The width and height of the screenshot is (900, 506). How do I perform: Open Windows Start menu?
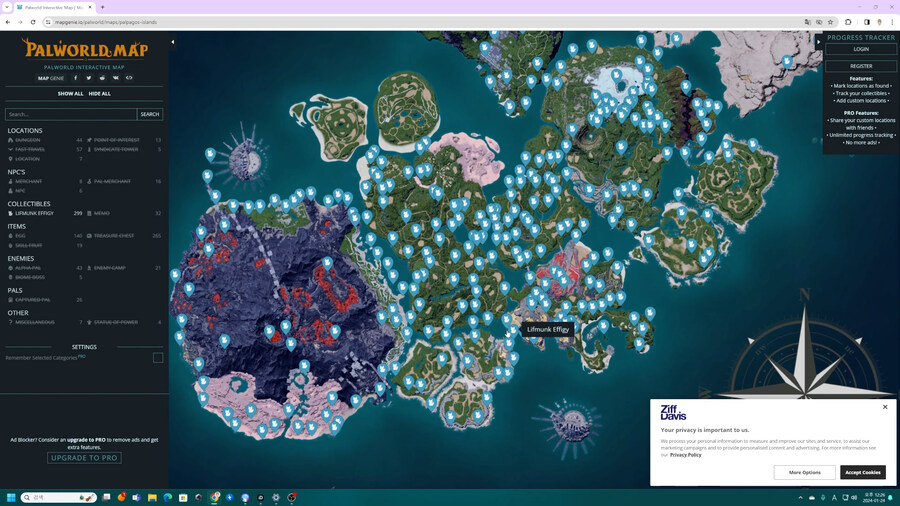12,497
